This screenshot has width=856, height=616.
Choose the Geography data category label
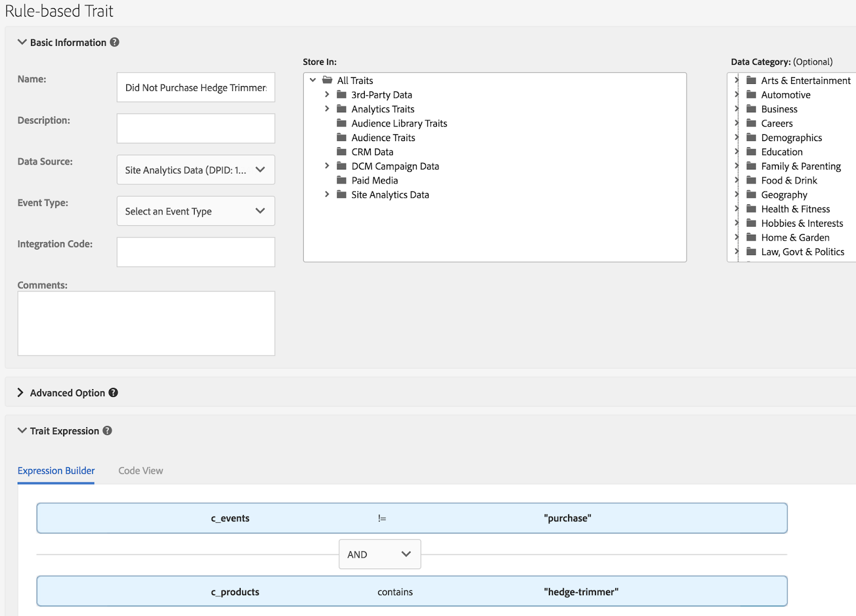point(784,195)
